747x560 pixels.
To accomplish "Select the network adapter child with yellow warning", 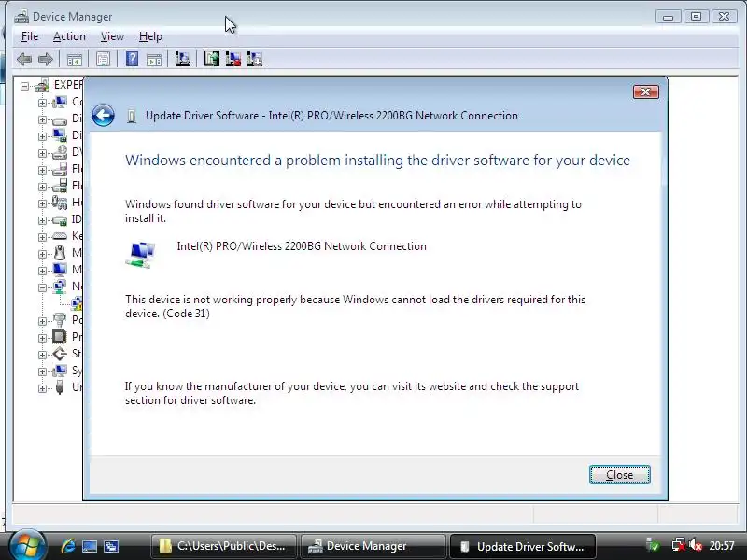I will point(77,302).
